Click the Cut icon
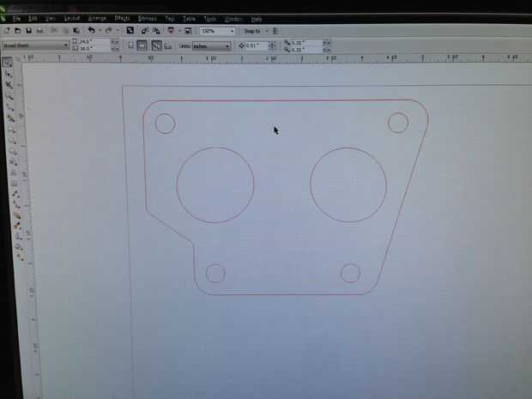Screen dimensions: 532x399 54,31
